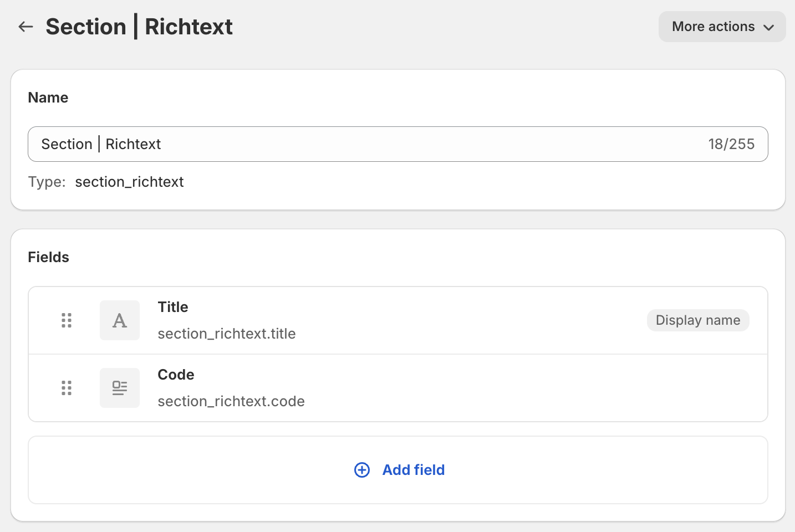Click the 18/255 character counter

pos(732,144)
